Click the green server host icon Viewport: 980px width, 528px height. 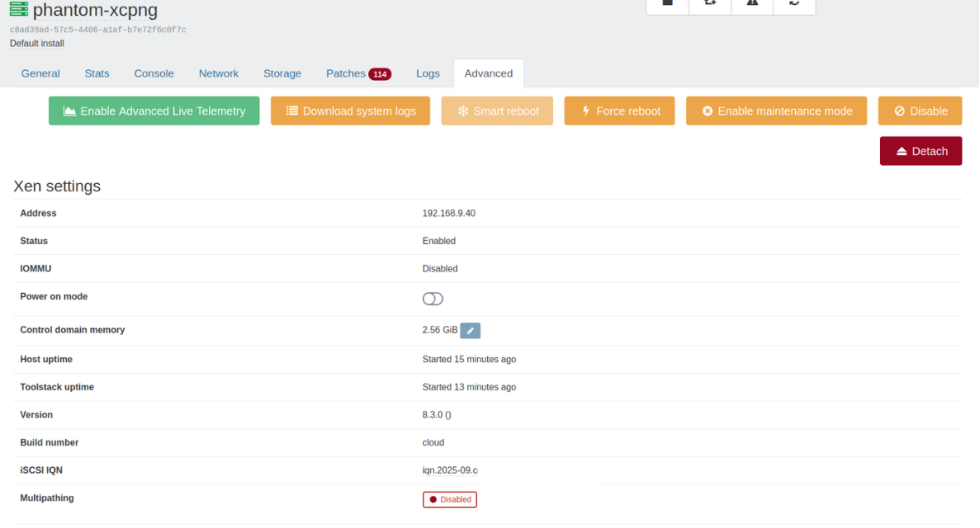(x=18, y=10)
